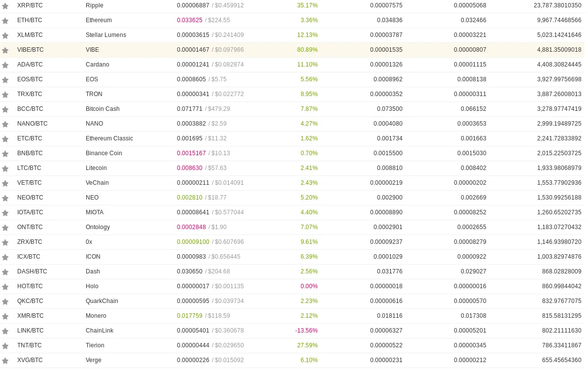Toggle favorite star for ETH/BTC

pyautogui.click(x=5, y=21)
